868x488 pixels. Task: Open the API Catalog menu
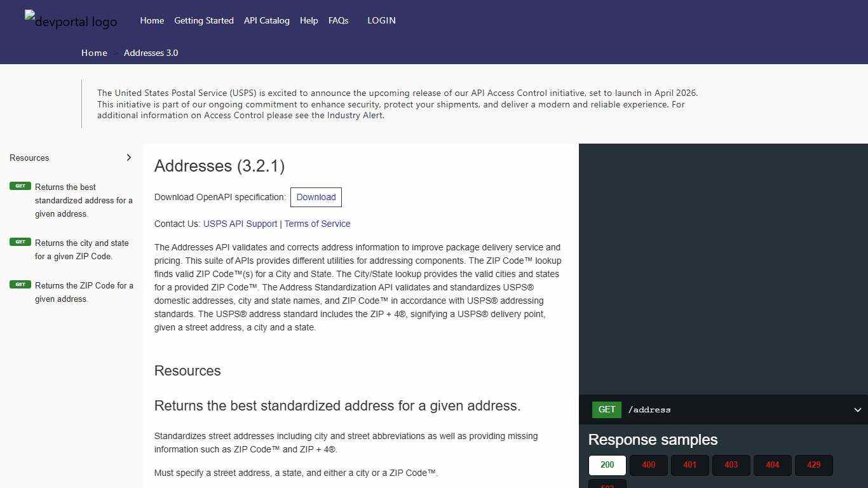point(266,20)
